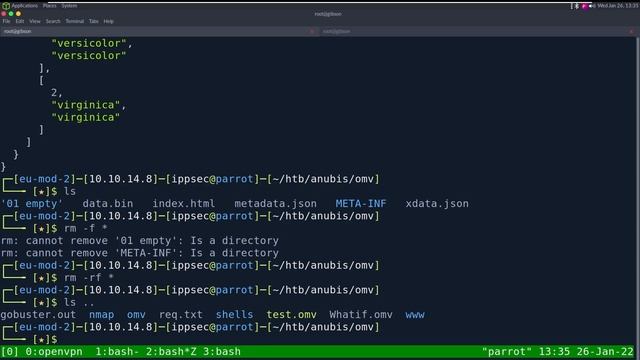Click the first "versicolor" string with trailing comma
640x360 pixels.
(92, 43)
